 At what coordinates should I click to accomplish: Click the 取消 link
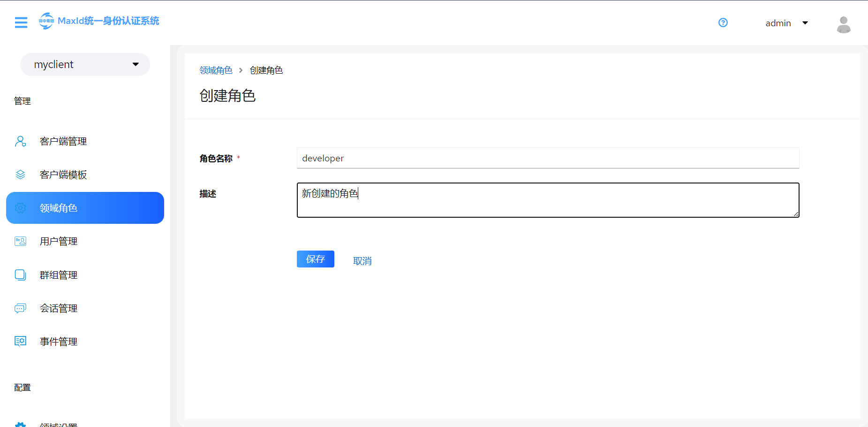(x=362, y=261)
